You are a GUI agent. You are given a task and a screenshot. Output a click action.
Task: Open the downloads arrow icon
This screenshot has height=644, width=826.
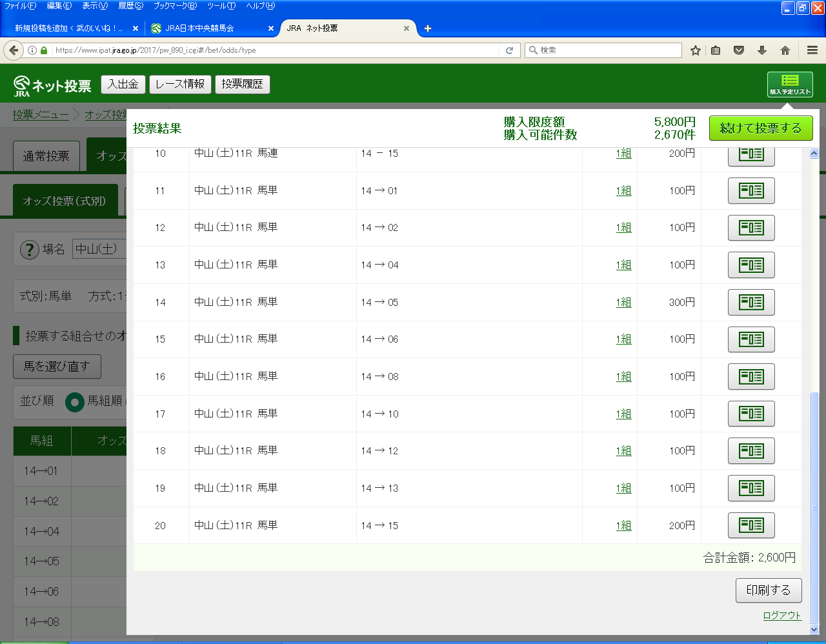click(x=762, y=50)
